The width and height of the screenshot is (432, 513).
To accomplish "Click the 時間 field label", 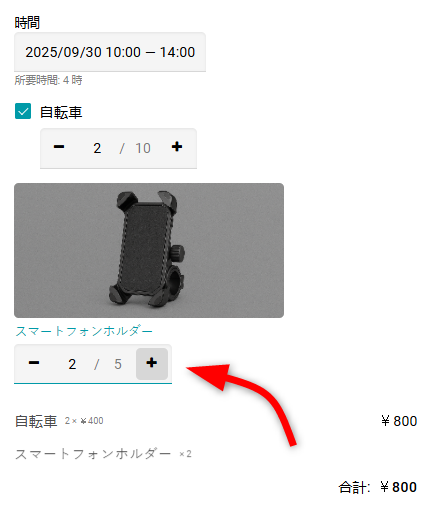I will pyautogui.click(x=27, y=23).
